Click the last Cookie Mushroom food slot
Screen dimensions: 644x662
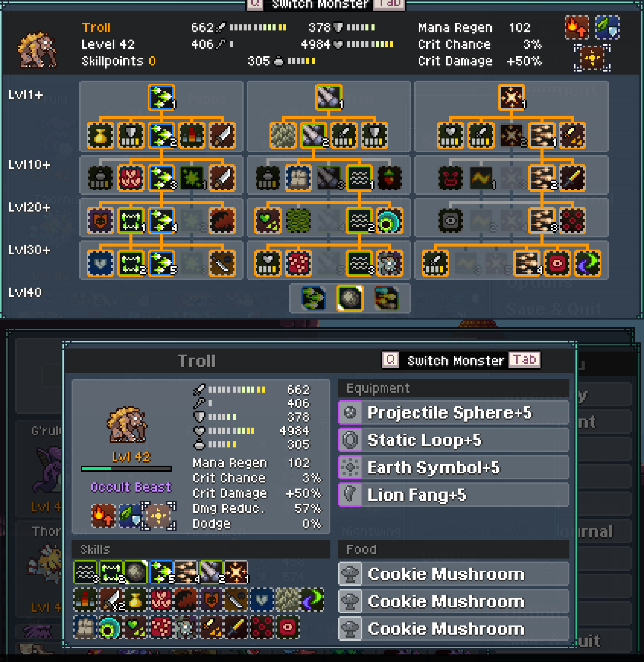pos(454,629)
